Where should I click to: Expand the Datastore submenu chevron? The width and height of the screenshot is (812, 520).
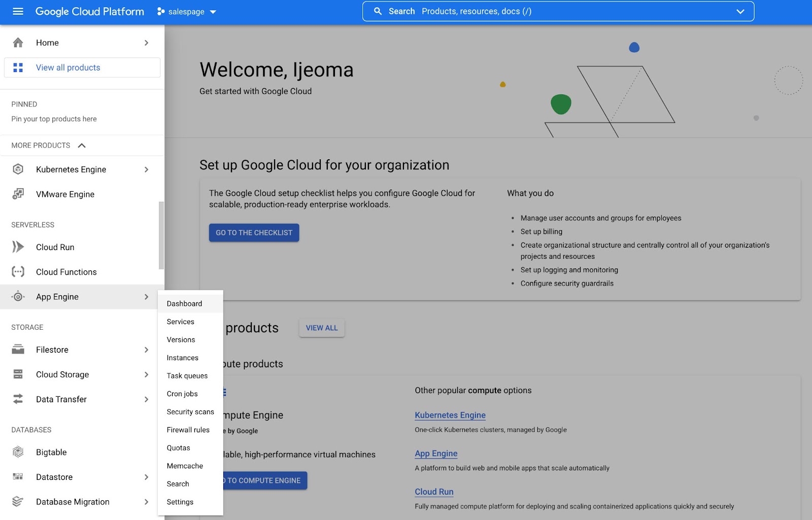click(146, 477)
